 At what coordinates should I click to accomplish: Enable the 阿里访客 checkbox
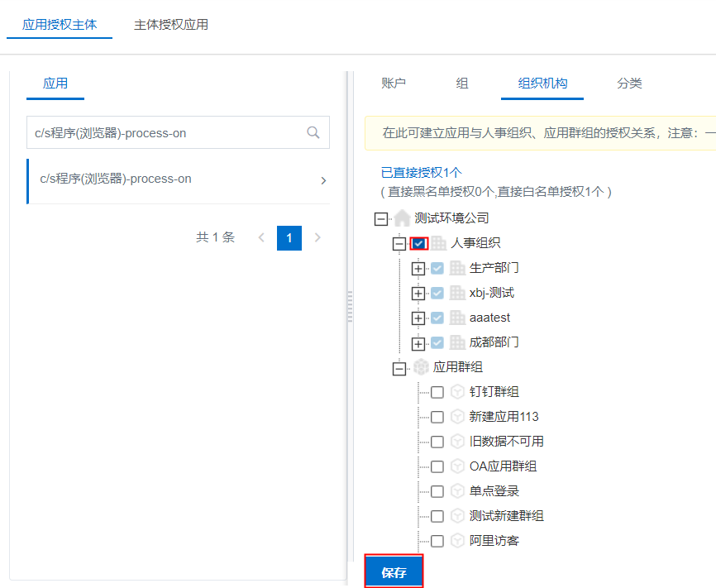tap(437, 541)
